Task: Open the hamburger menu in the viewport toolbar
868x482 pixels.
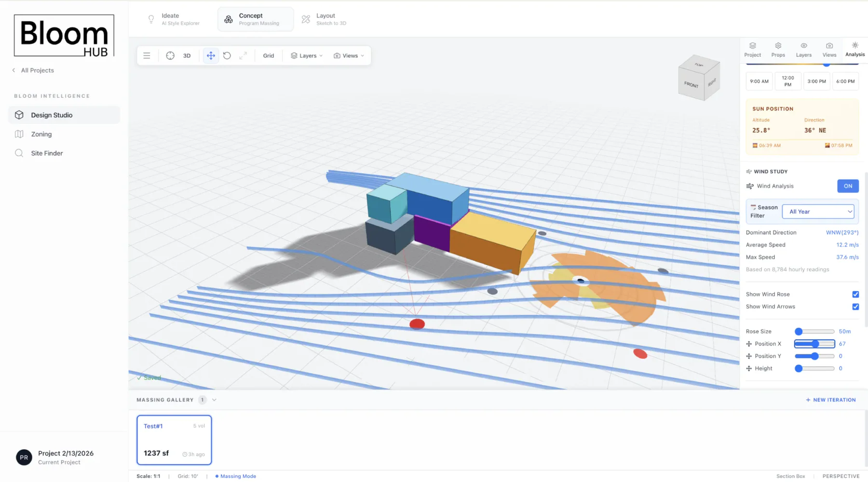Action: 147,55
